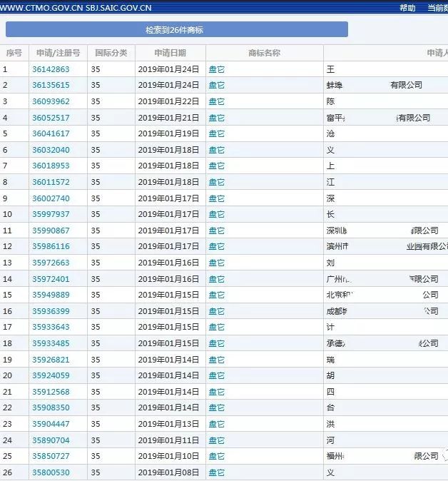The height and width of the screenshot is (481, 448).
Task: Open trademark name 盘它 in row 9
Action: [x=216, y=198]
